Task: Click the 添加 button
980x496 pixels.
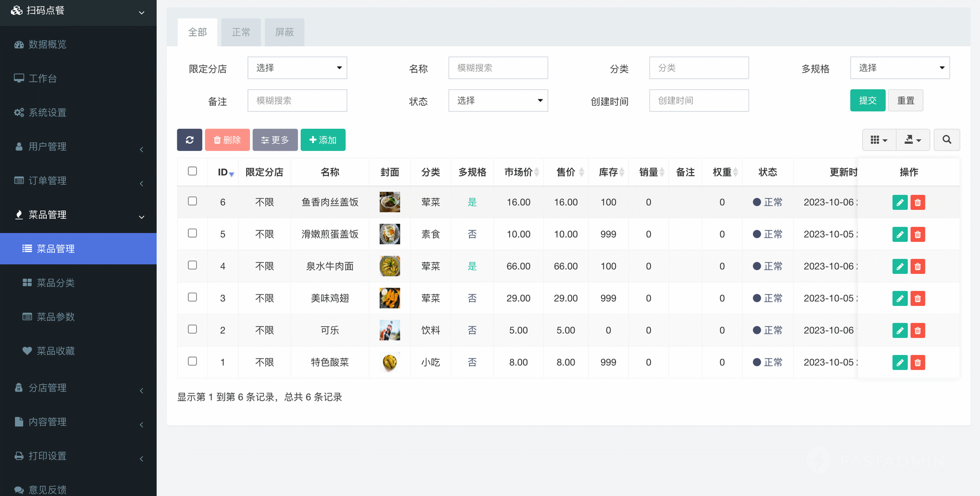Action: (x=323, y=140)
